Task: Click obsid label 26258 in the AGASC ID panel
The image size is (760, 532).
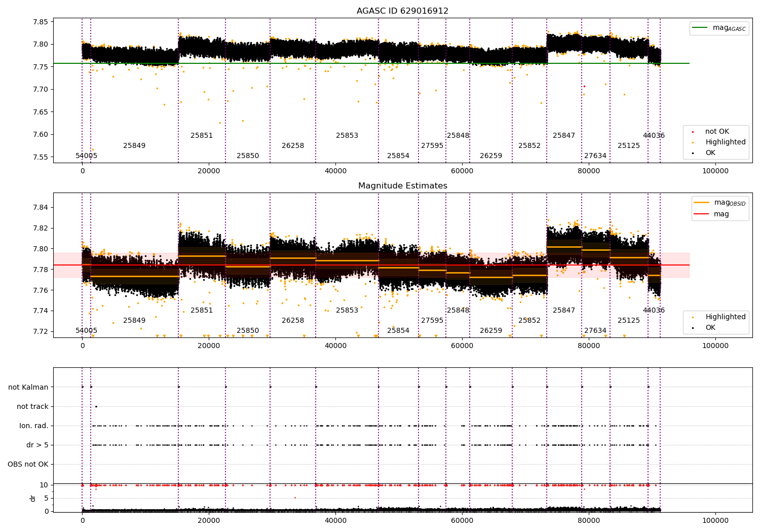Action: tap(293, 146)
